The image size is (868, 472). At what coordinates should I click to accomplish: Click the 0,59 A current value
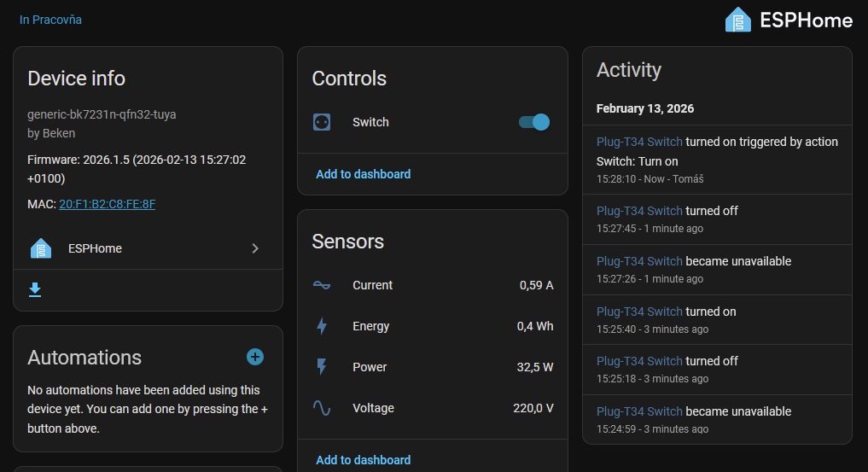536,285
